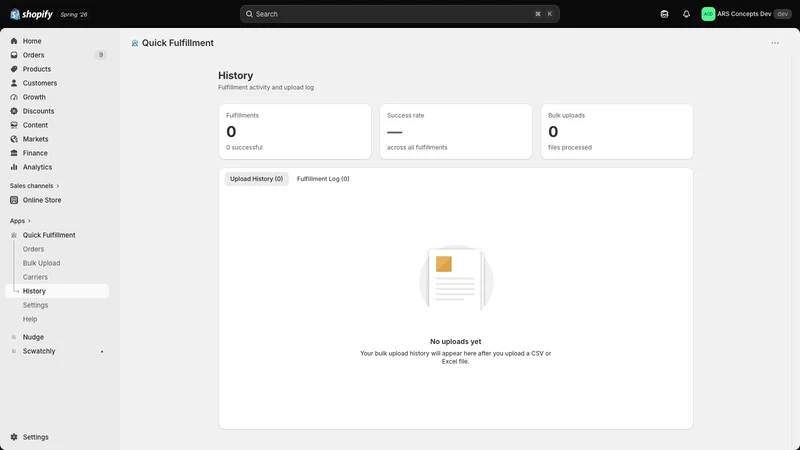This screenshot has width=800, height=450.
Task: Click the Finance bank icon
Action: (x=14, y=153)
